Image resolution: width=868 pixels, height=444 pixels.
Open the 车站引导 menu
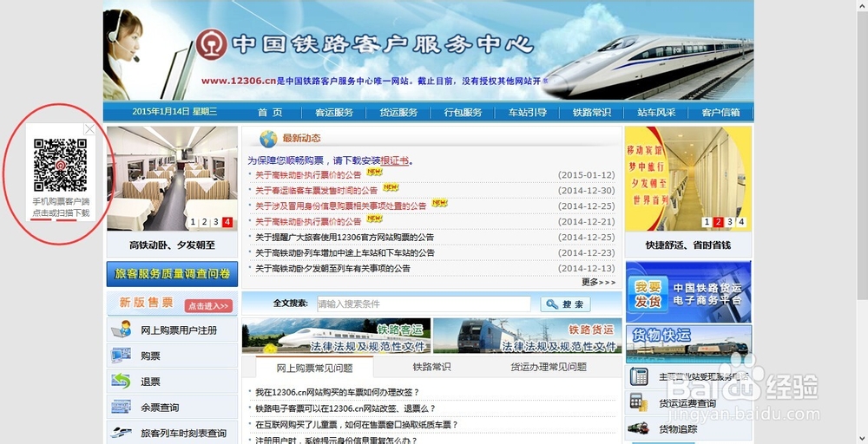(x=527, y=112)
